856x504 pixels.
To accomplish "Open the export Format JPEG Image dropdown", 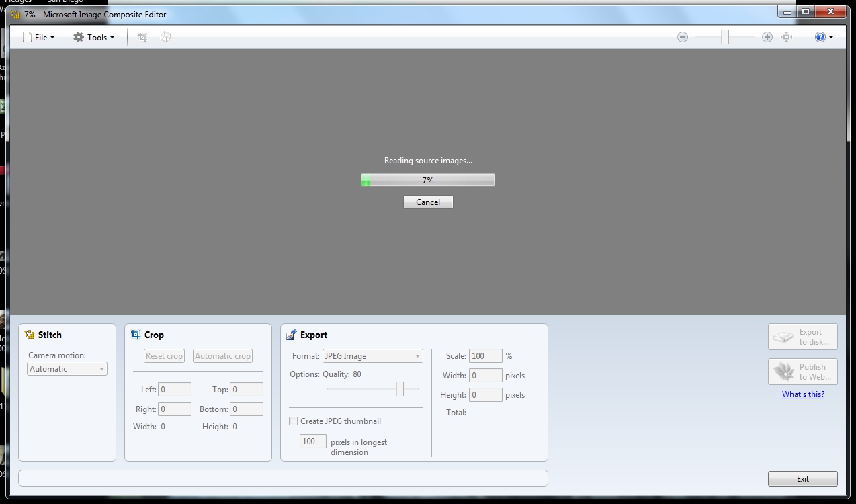I will point(372,356).
